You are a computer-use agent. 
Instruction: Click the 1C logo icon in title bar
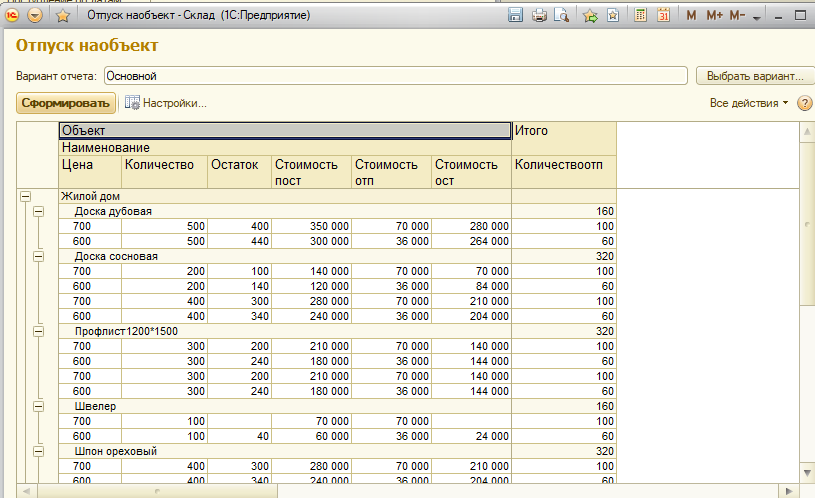[11, 16]
